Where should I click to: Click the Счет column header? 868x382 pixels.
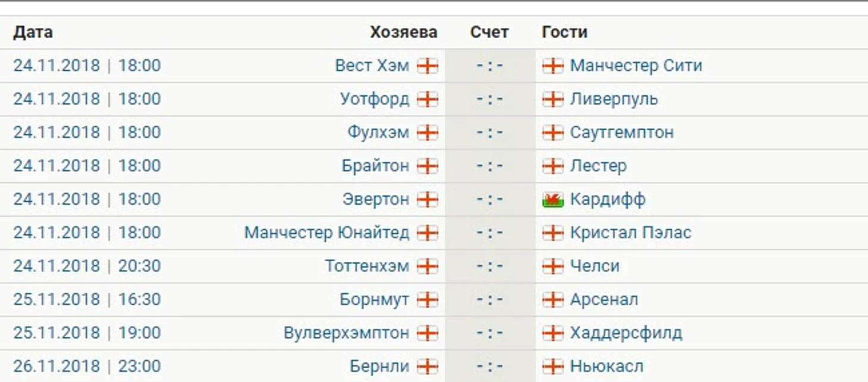point(489,32)
